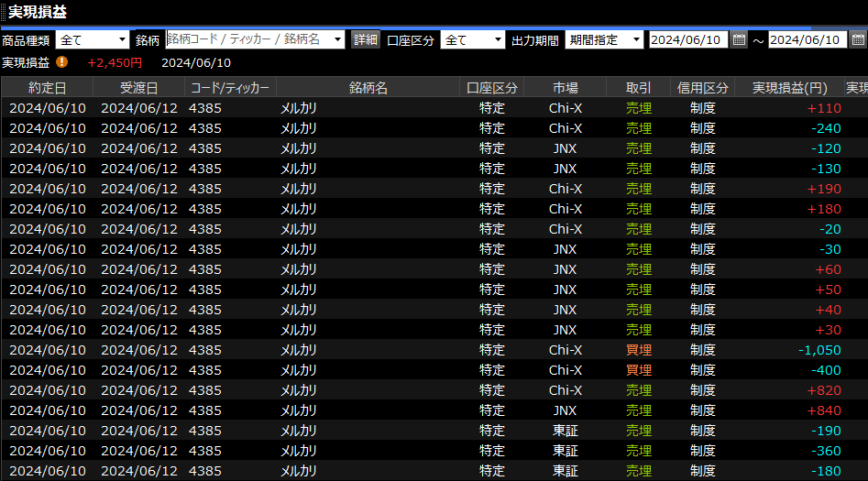Click the orange realized P/L warning icon
This screenshot has height=481, width=868.
click(62, 62)
